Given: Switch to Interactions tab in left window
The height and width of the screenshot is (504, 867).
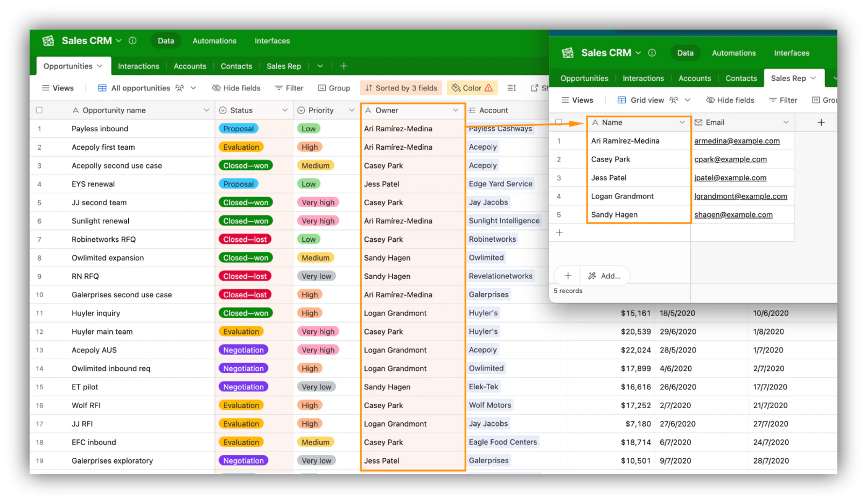Looking at the screenshot, I should (x=138, y=66).
